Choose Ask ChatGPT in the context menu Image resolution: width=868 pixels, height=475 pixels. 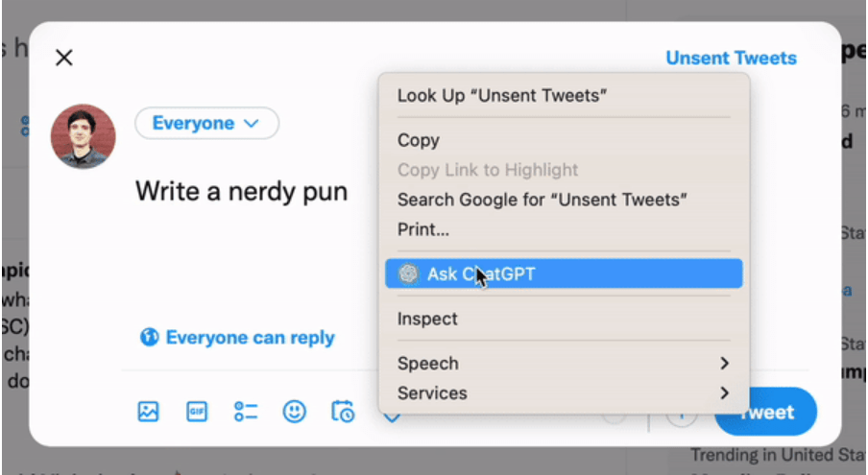564,273
